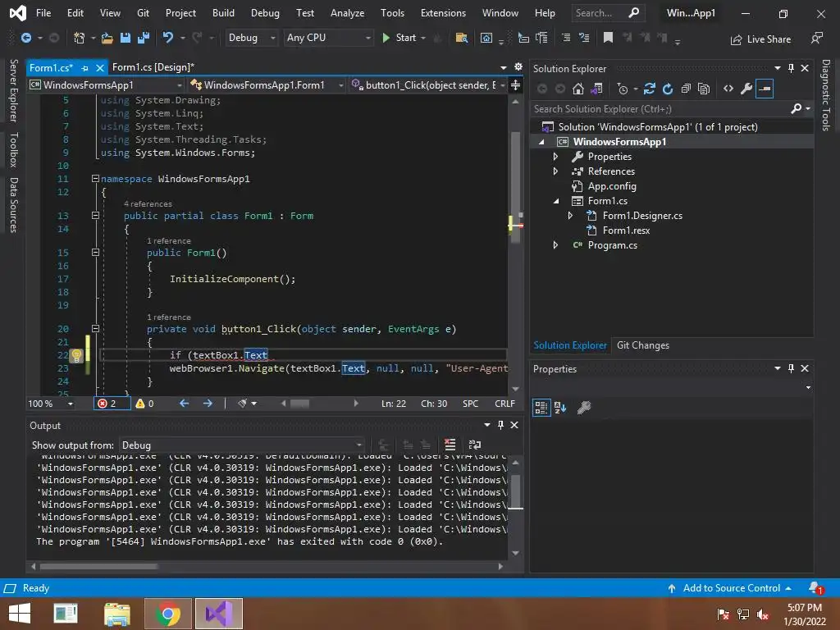This screenshot has height=630, width=840.
Task: Select Program.cs in Solution Explorer
Action: pyautogui.click(x=612, y=245)
